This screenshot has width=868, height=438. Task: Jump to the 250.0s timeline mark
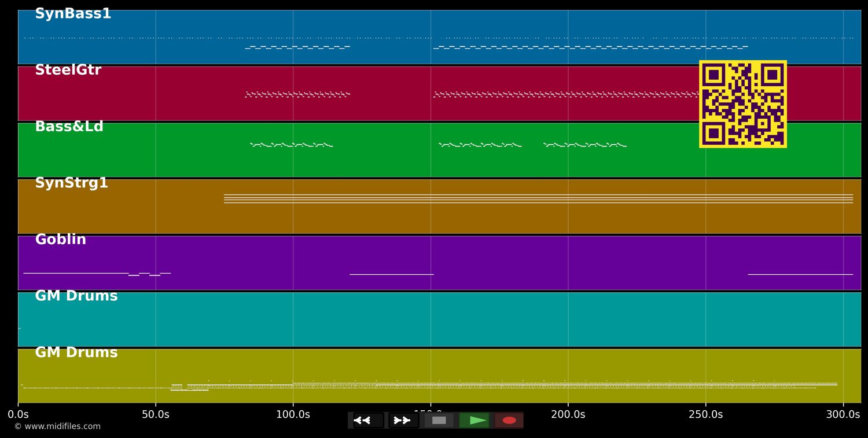pyautogui.click(x=705, y=414)
